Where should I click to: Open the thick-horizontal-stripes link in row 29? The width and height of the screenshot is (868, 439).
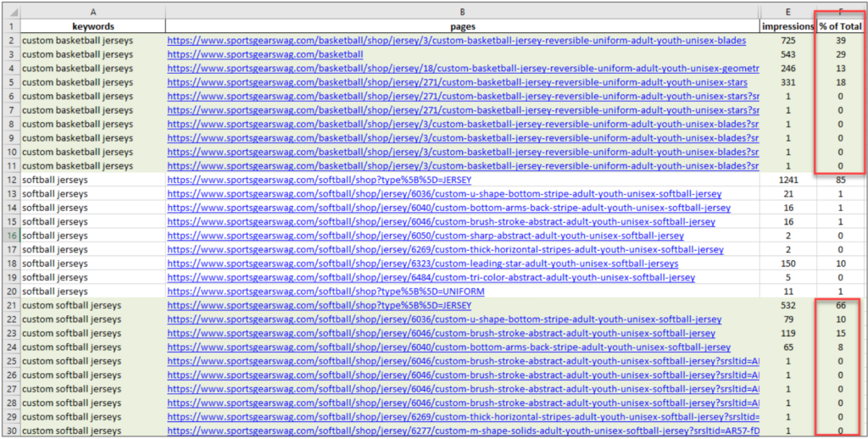coord(463,417)
